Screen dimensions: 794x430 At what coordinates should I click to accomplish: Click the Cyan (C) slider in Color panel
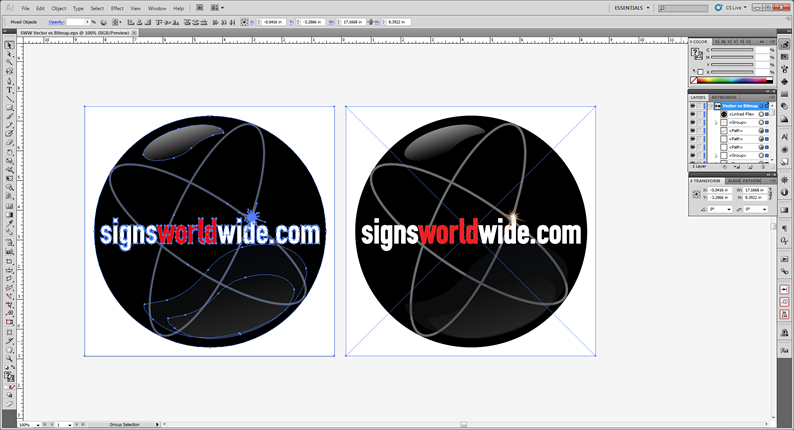(x=732, y=50)
